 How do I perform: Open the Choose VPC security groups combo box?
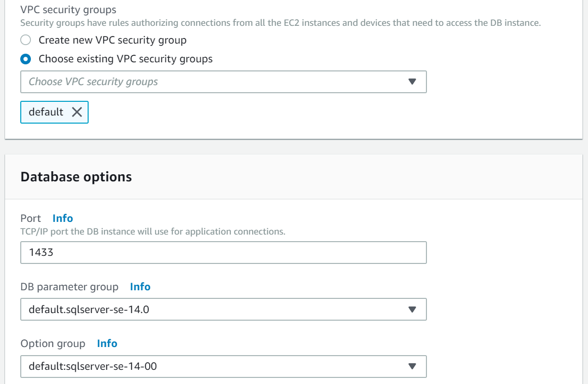click(213, 82)
